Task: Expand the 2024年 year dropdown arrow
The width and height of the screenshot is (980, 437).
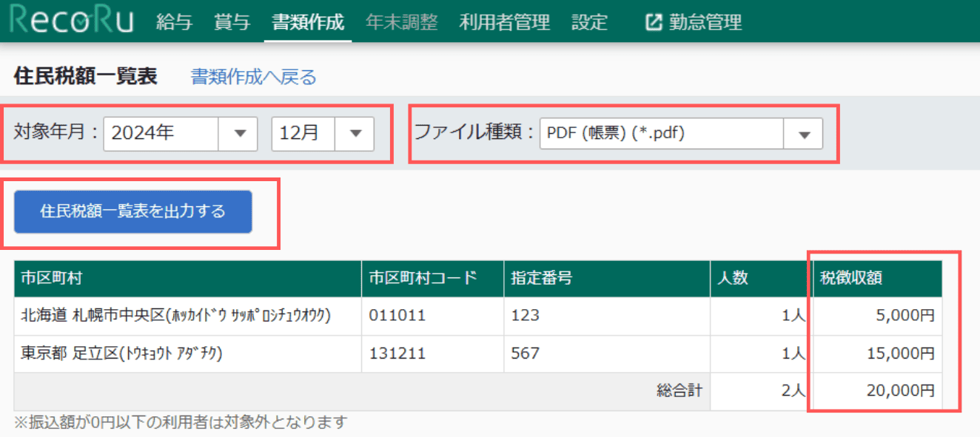Action: pos(238,134)
